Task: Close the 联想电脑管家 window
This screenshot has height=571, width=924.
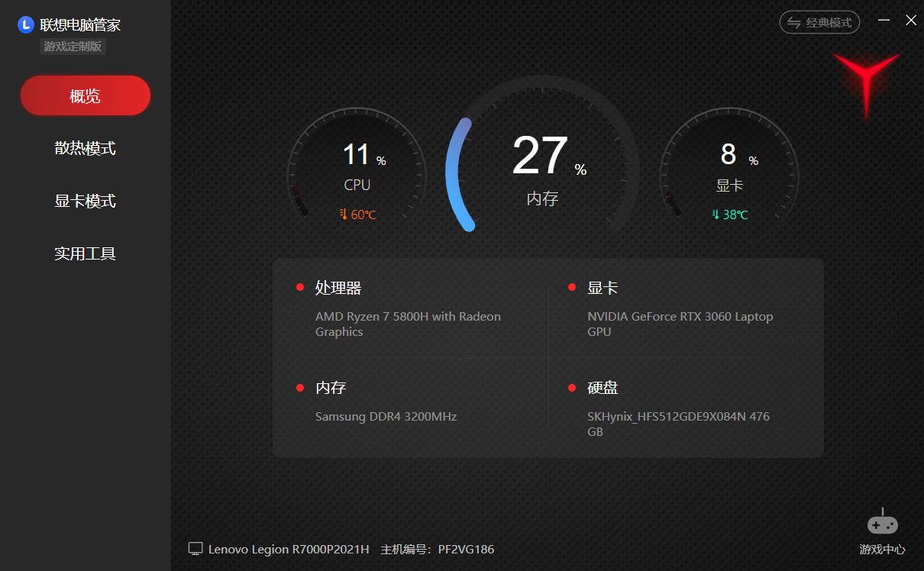Action: 911,21
